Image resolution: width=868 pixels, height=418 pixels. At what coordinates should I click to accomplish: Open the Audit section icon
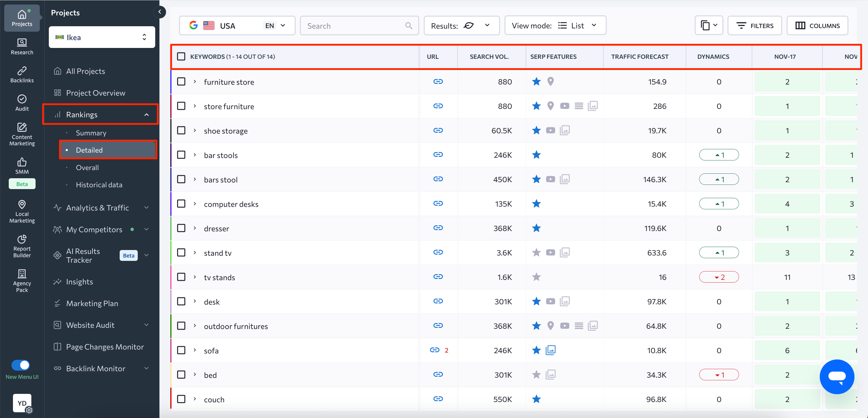click(22, 103)
